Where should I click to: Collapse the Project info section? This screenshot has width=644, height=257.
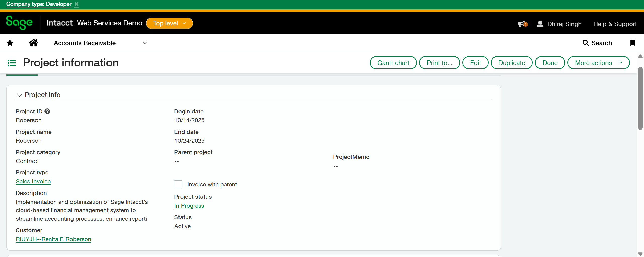pyautogui.click(x=19, y=95)
